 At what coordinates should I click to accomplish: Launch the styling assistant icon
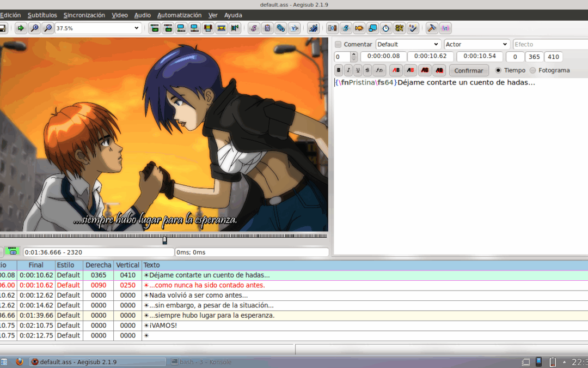coord(346,28)
